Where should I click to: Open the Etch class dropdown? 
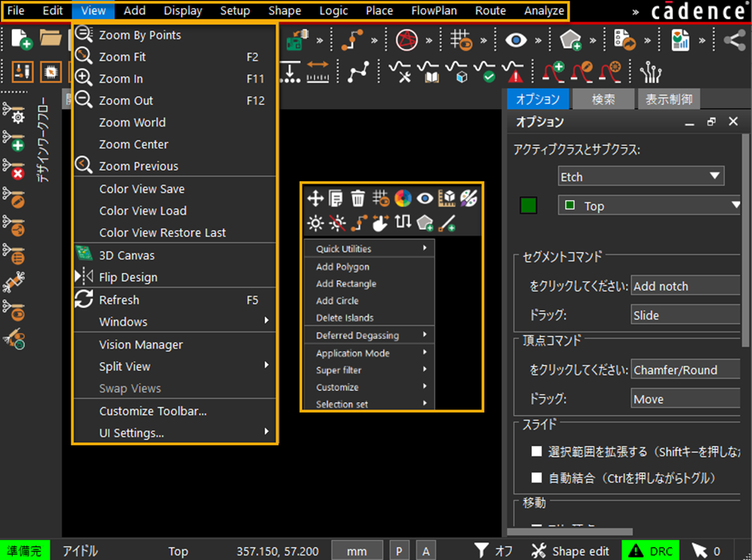click(641, 176)
